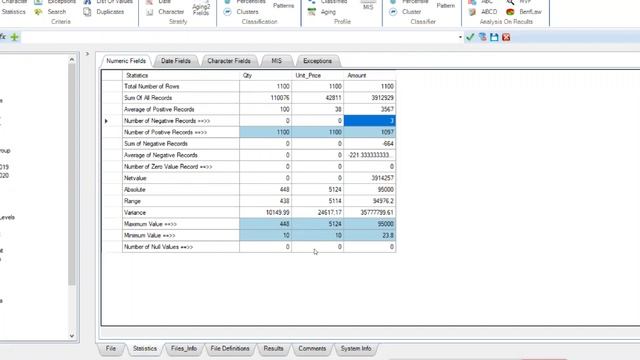Select Variance Unit_Price value 24617.17
The width and height of the screenshot is (640, 360).
[318, 212]
